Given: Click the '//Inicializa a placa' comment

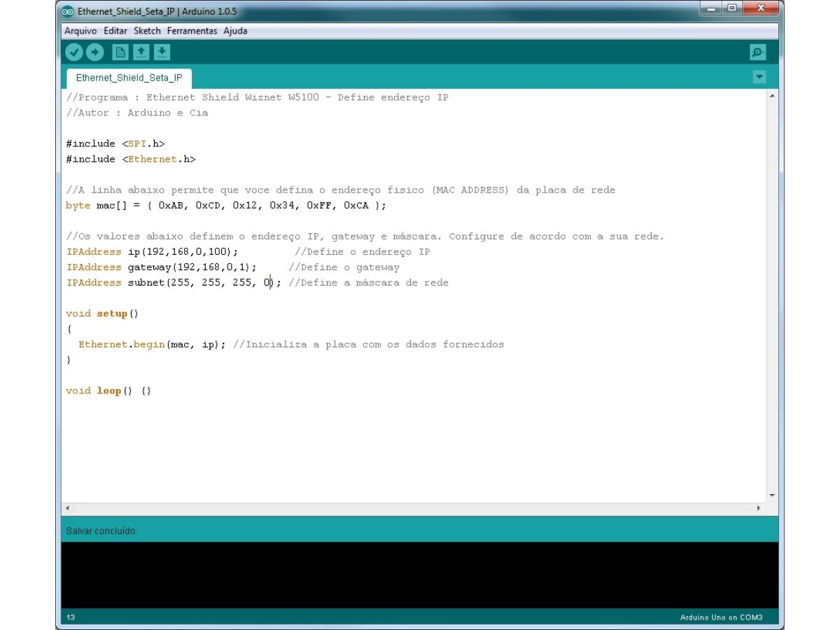Looking at the screenshot, I should coord(368,344).
